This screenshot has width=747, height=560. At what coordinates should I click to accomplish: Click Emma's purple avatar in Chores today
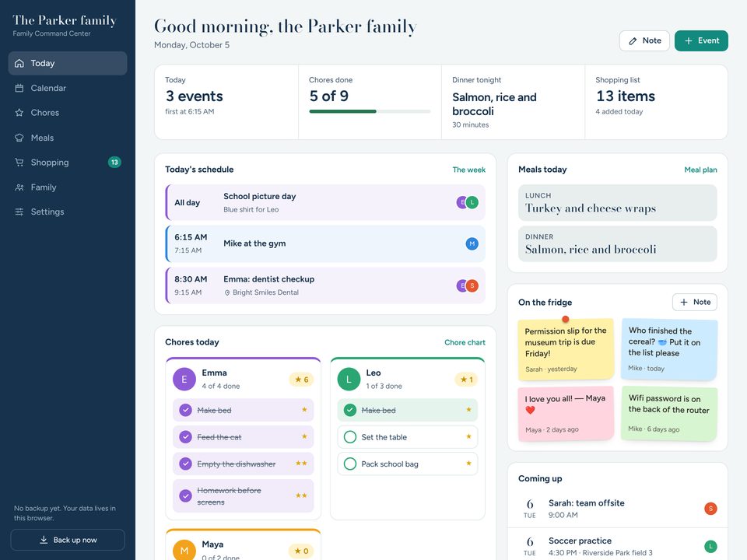click(184, 380)
